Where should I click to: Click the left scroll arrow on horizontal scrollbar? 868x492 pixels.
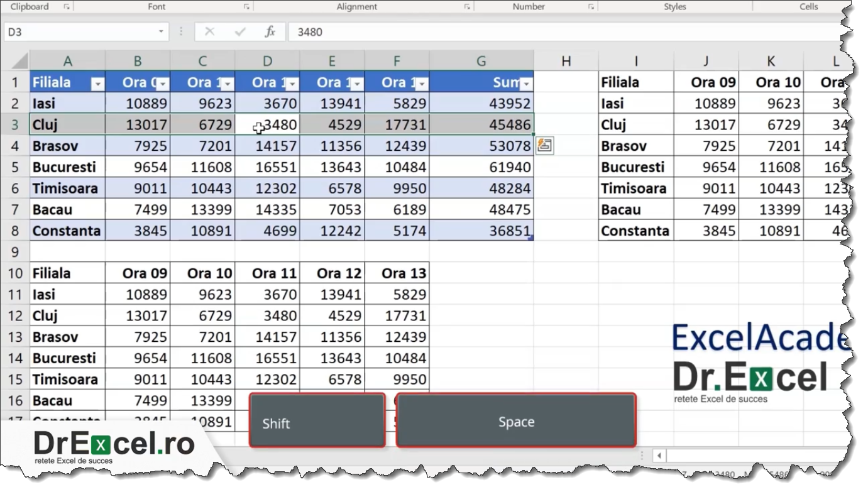(x=658, y=456)
